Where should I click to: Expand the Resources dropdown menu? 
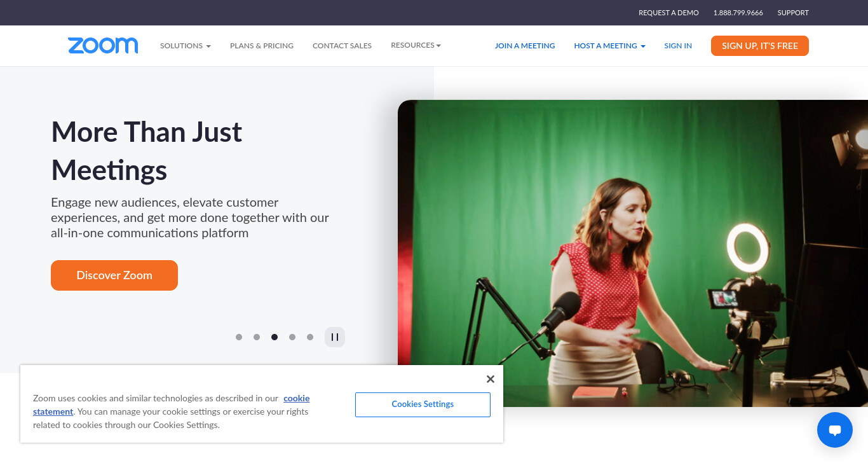416,45
